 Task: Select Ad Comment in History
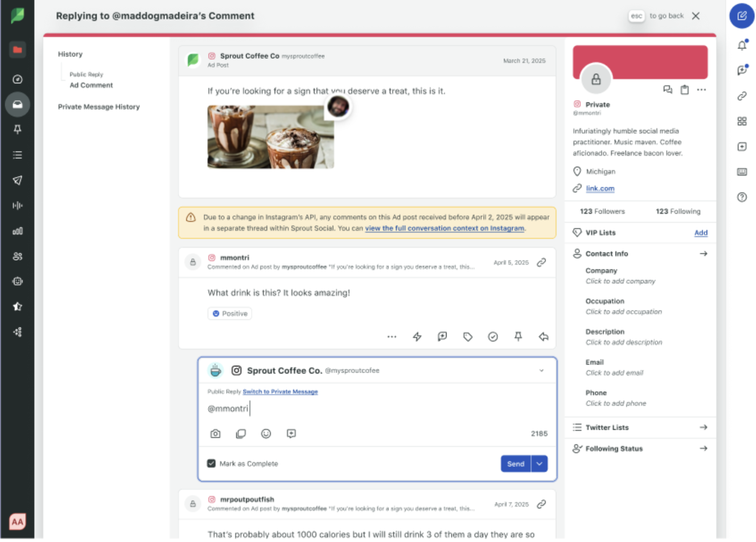(91, 85)
